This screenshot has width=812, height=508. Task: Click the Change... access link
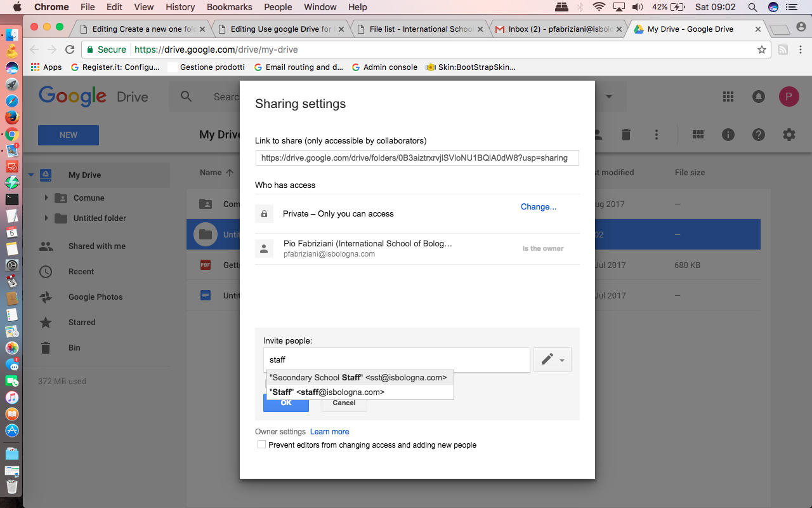pyautogui.click(x=539, y=206)
